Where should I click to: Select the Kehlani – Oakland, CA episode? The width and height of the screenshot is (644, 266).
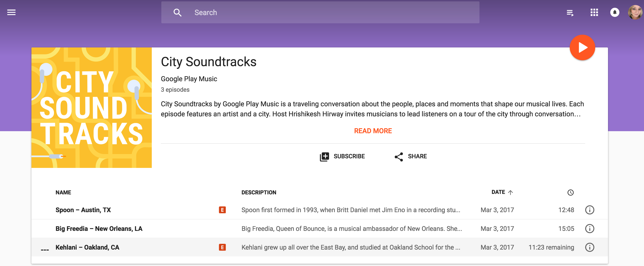click(x=87, y=247)
